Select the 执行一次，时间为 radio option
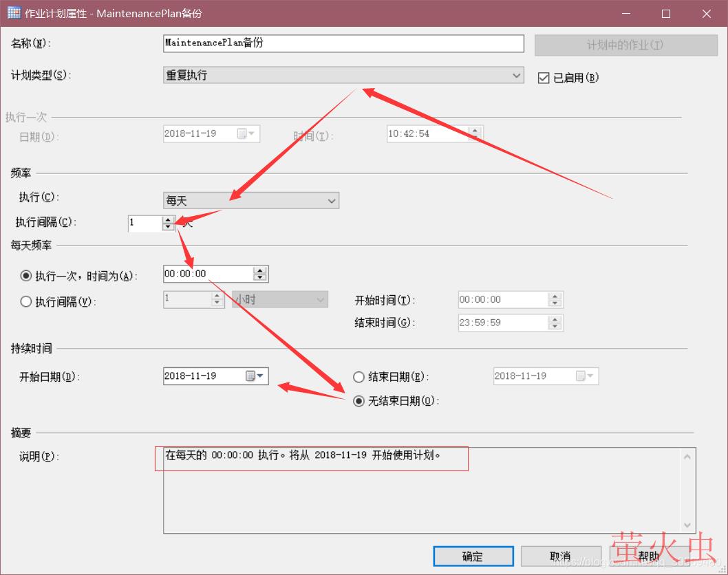 [26, 276]
